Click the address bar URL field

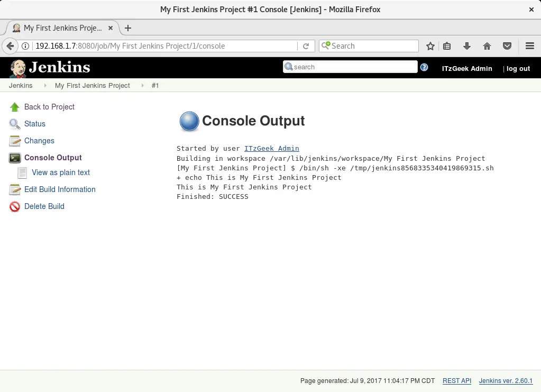(166, 46)
